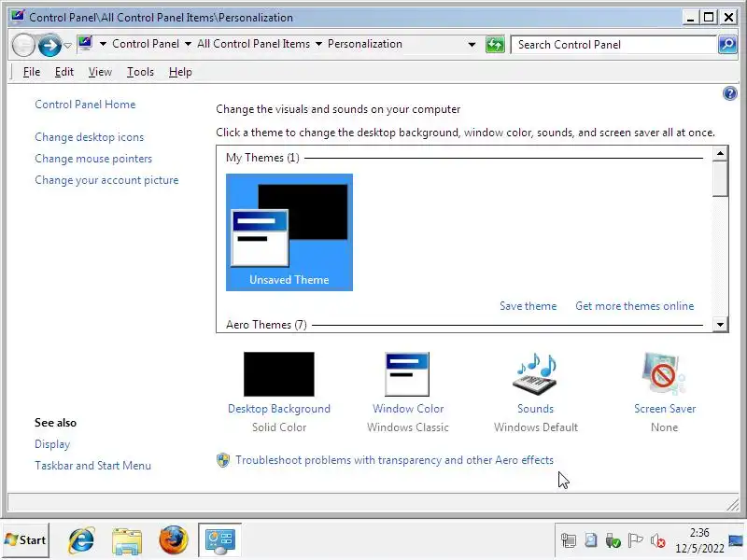The image size is (747, 560).
Task: Click the Personalization breadcrumb segment
Action: point(364,44)
